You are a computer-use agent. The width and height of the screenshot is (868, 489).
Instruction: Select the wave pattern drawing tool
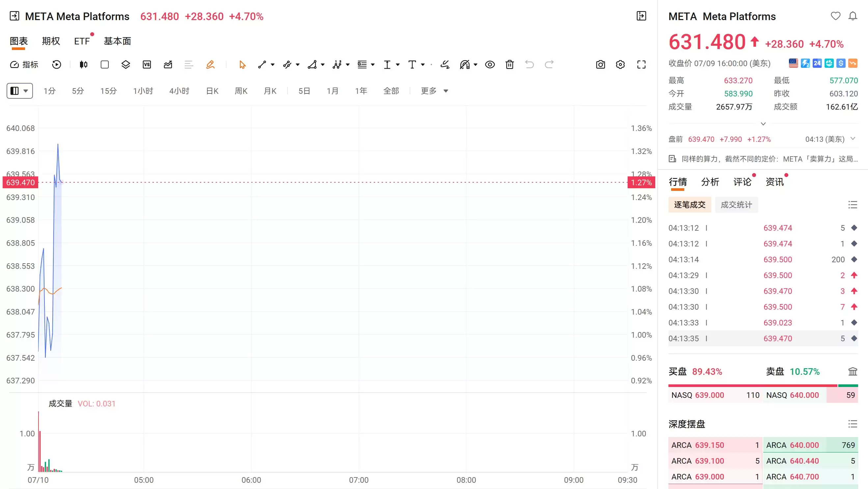pyautogui.click(x=337, y=64)
